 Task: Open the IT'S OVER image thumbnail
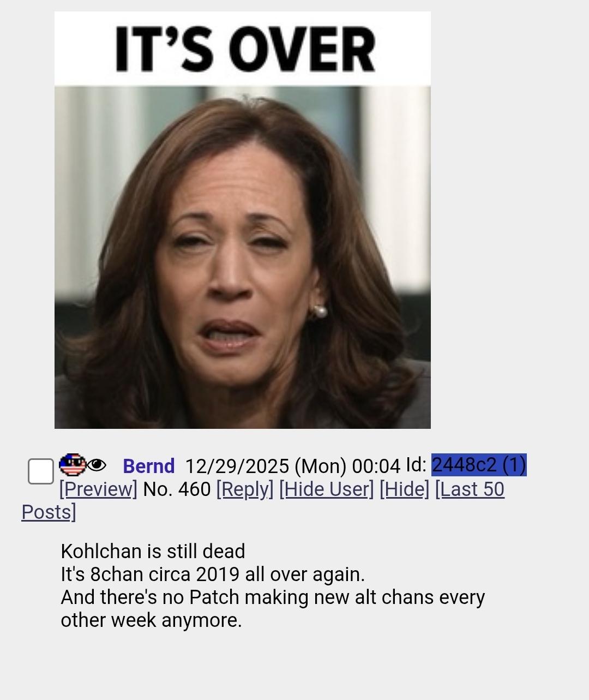[243, 220]
